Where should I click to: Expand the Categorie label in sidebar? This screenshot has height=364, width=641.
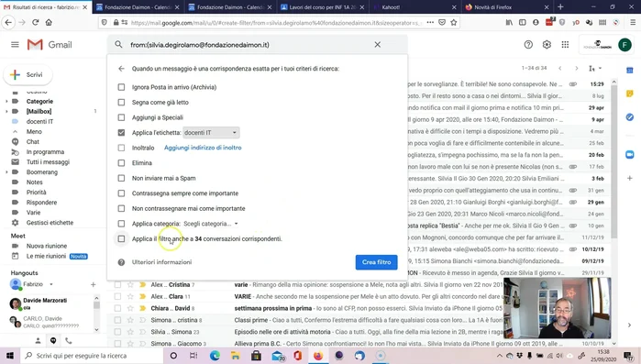click(6, 102)
